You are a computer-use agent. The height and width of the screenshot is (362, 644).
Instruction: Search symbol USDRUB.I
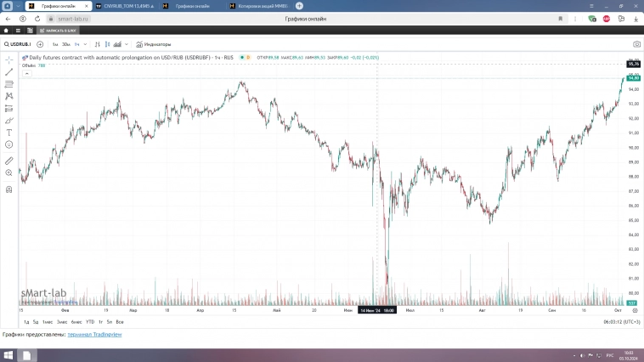pyautogui.click(x=18, y=44)
